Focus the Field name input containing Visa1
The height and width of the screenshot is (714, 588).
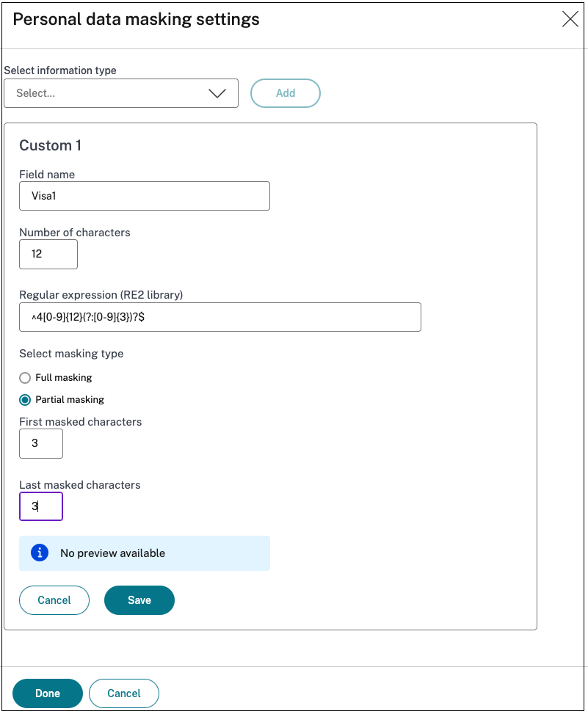[x=145, y=196]
